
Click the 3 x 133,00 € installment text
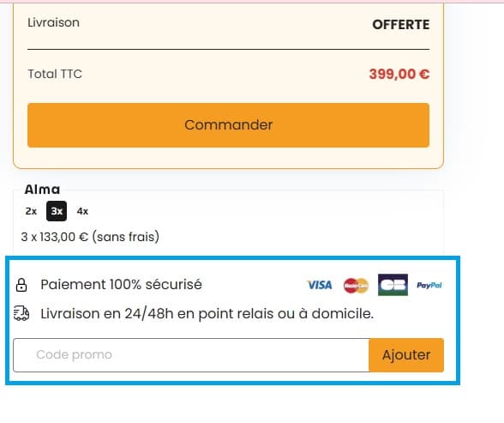[90, 237]
